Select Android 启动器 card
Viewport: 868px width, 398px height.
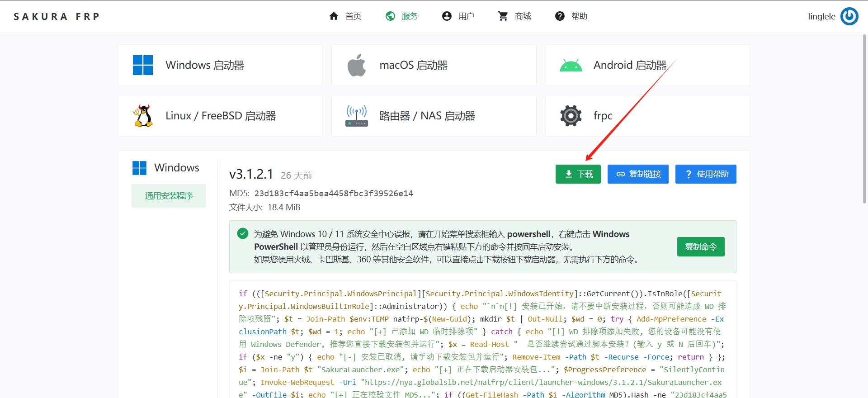648,65
